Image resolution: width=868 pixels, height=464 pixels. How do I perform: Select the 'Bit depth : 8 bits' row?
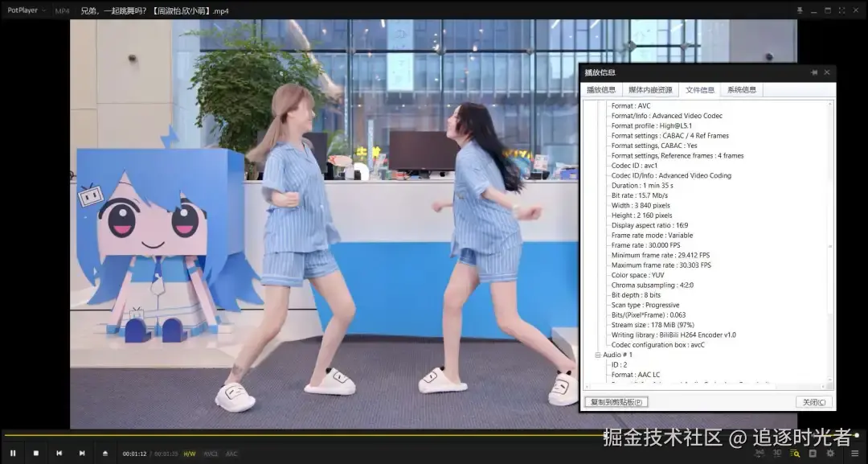[x=636, y=295]
